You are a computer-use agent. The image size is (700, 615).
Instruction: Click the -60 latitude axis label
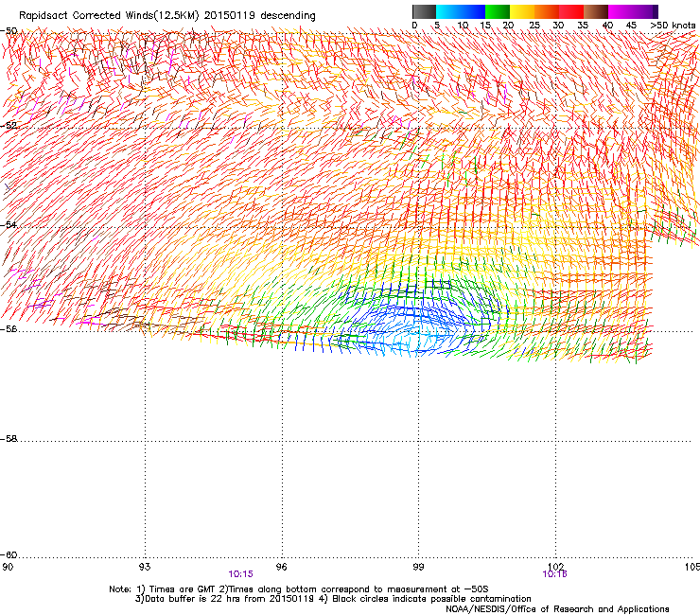point(9,554)
